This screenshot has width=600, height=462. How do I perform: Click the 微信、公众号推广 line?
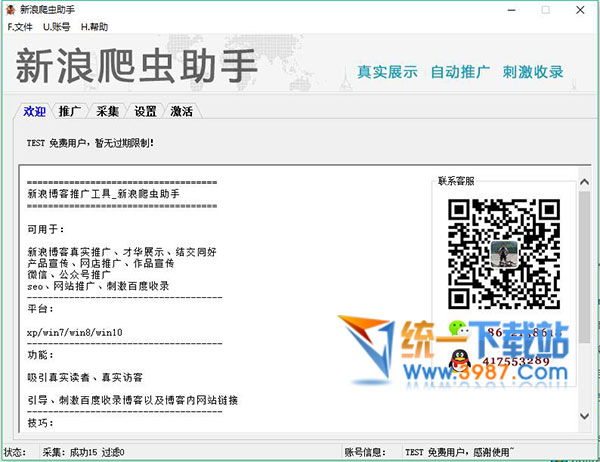(x=69, y=275)
